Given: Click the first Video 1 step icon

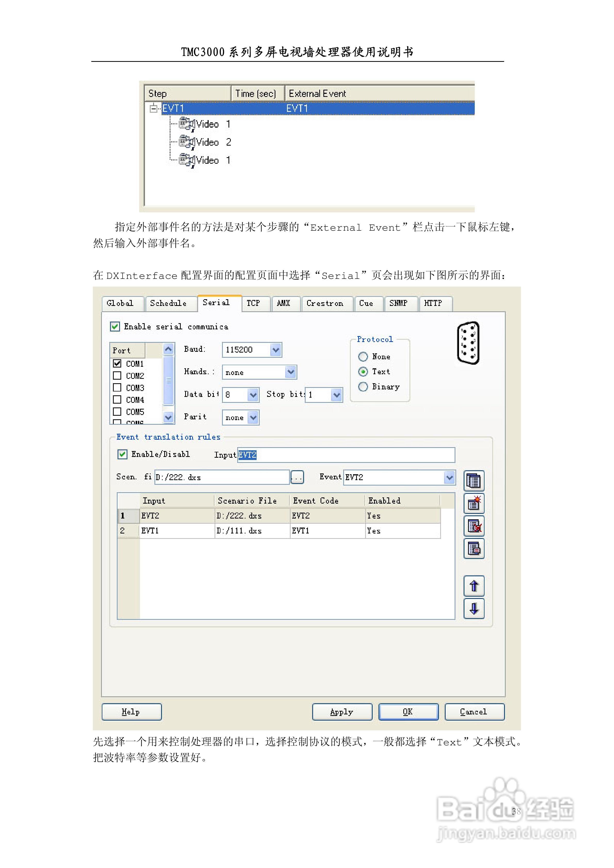Looking at the screenshot, I should point(186,124).
